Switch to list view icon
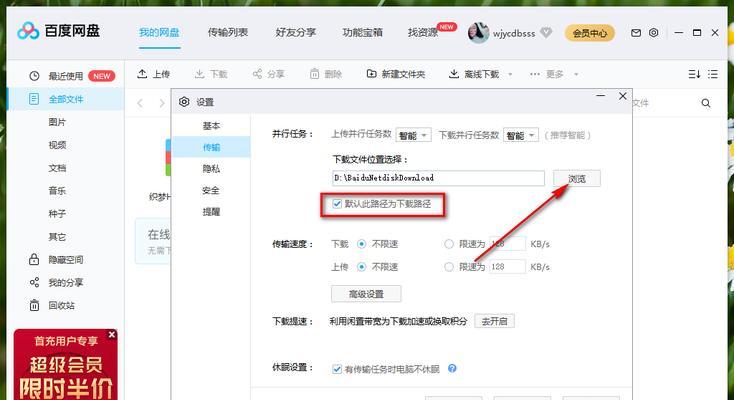This screenshot has height=400, width=734. coord(713,74)
